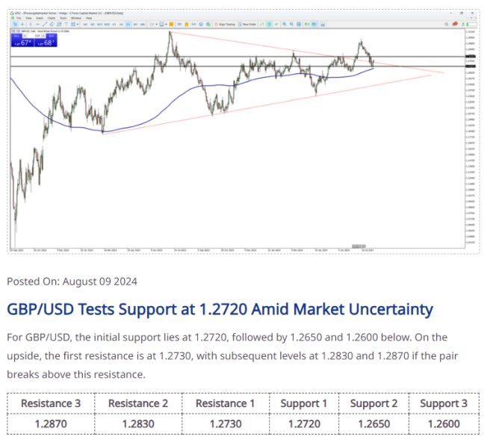Switch chart to MN timeframe
The image size is (487, 448).
point(143,24)
